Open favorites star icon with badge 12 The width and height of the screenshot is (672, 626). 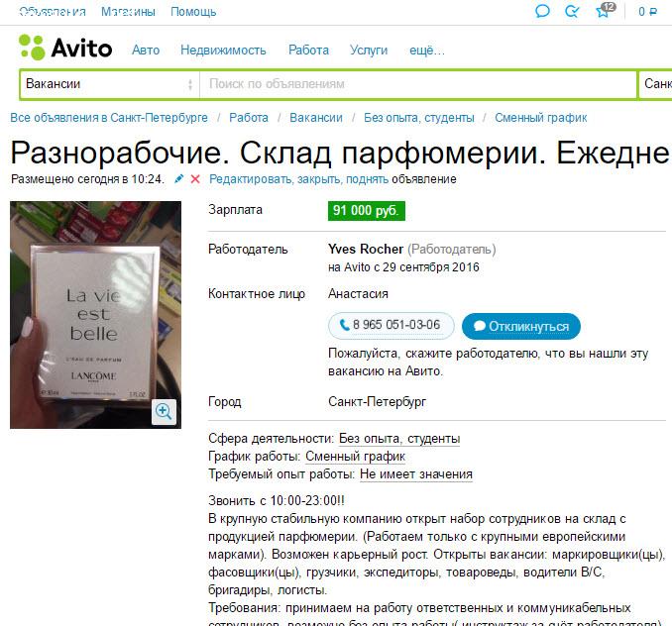coord(605,10)
